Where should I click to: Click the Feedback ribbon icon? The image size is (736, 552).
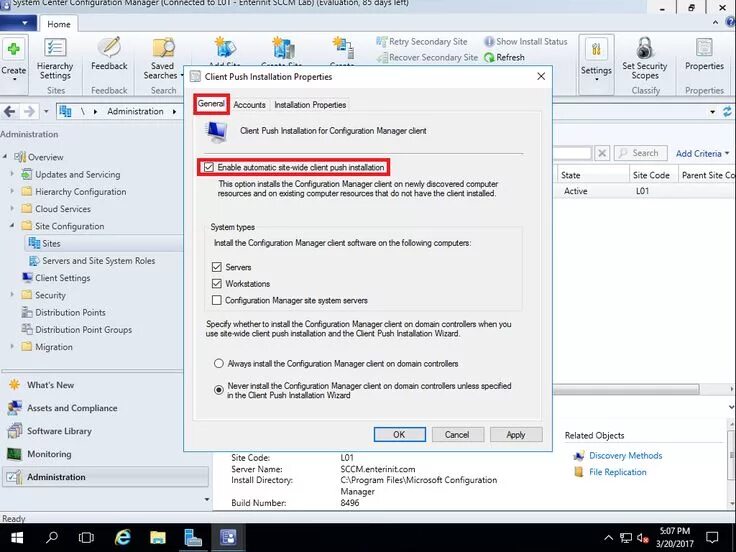tap(109, 54)
